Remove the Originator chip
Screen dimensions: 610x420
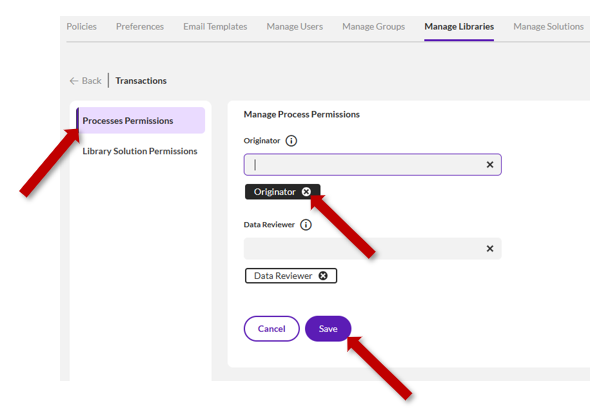tap(307, 192)
